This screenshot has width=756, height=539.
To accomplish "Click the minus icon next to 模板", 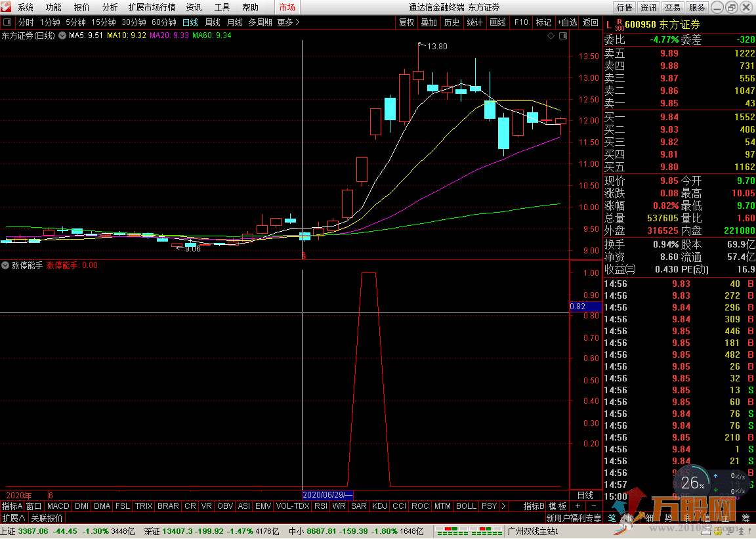I will tap(593, 506).
